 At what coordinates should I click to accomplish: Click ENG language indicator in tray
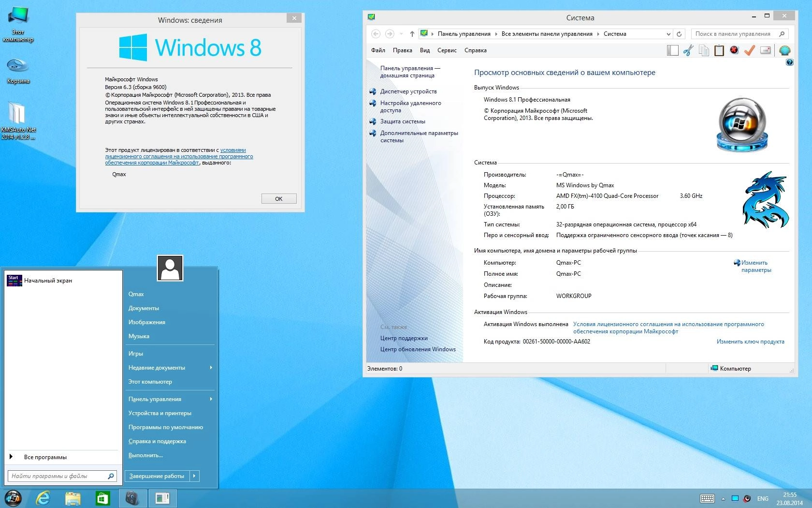point(763,499)
